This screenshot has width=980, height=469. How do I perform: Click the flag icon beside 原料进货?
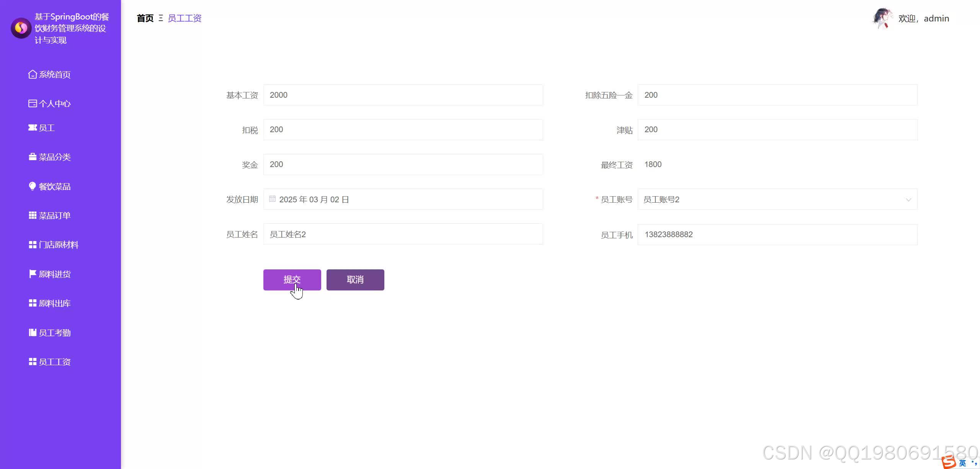tap(33, 274)
